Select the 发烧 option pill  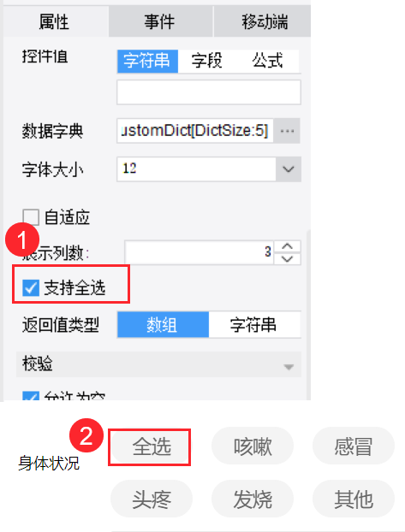click(253, 499)
